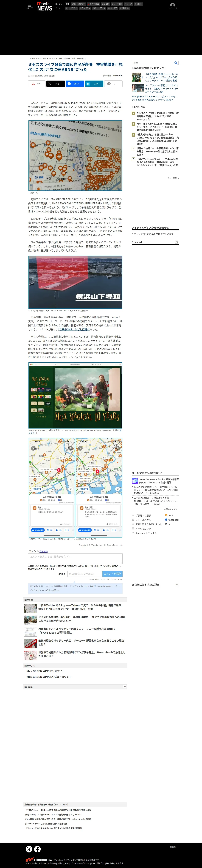This screenshot has height=868, width=202.
Task: Open the セキュリティ corner tag
Action: [x=85, y=8]
